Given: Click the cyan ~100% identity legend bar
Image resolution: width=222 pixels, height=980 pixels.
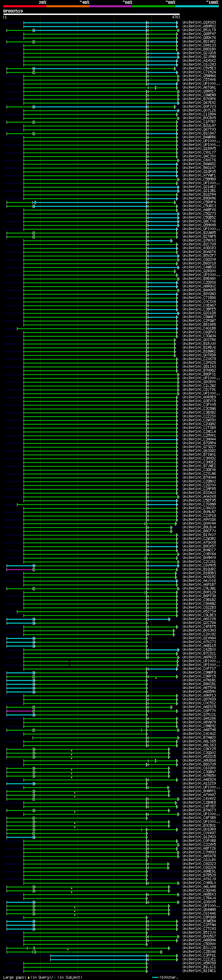Looking at the screenshot, I should [197, 6].
